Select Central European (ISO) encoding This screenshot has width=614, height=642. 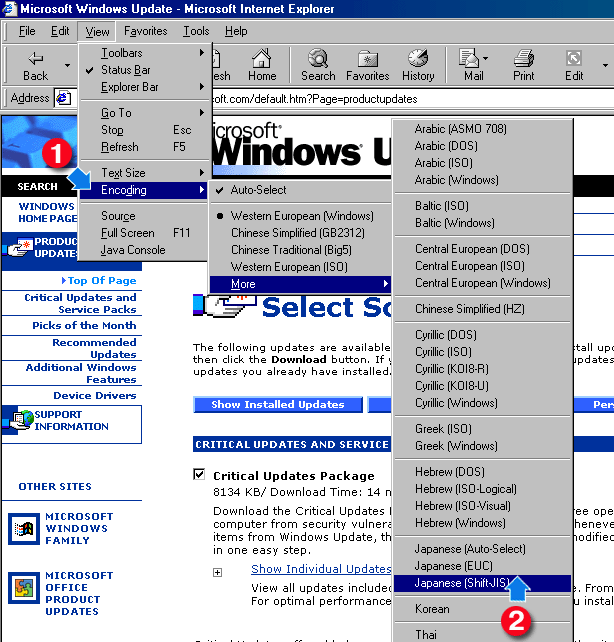[483, 266]
